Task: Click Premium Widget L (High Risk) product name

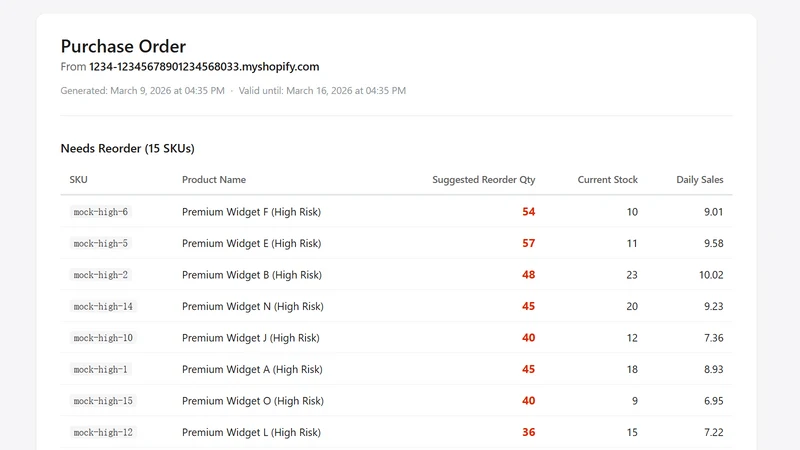Action: coord(252,433)
